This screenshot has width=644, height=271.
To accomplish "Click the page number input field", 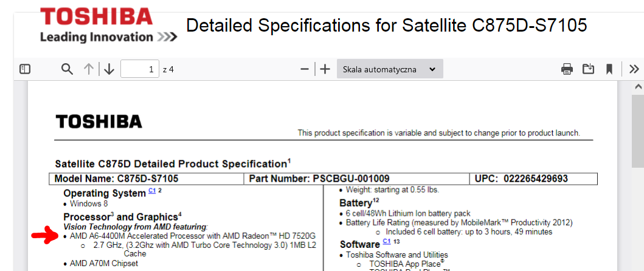I will point(140,69).
